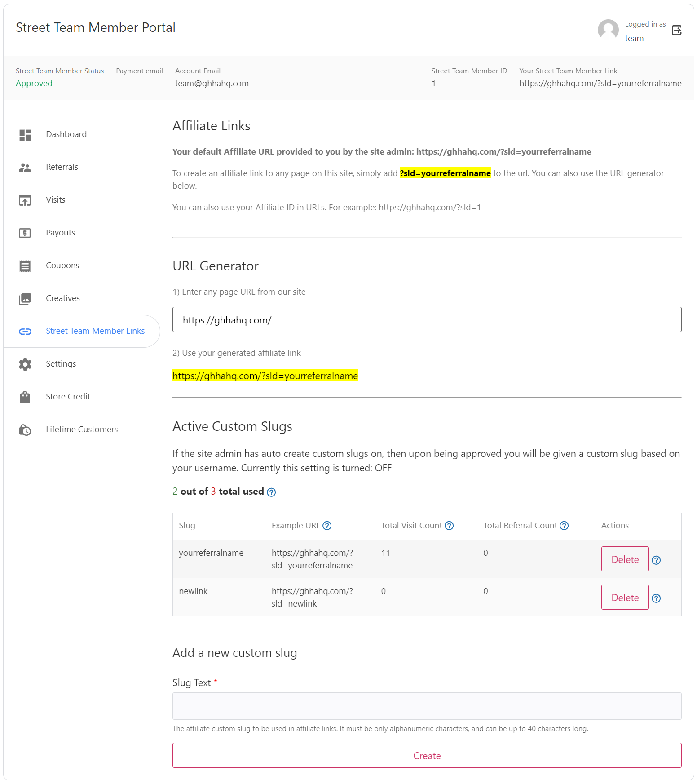This screenshot has width=697, height=784.
Task: Click the user avatar icon
Action: (x=608, y=30)
